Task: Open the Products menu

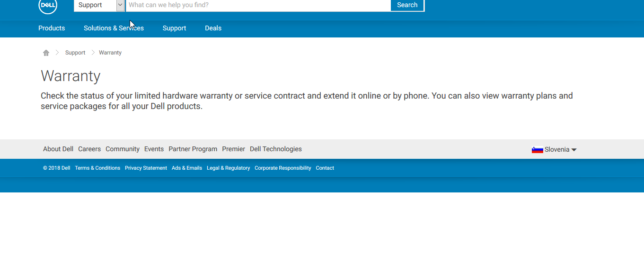Action: [52, 28]
